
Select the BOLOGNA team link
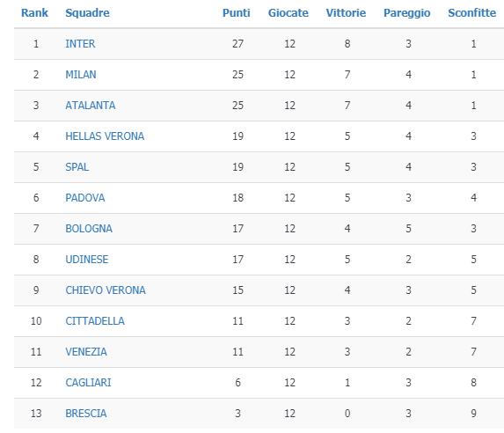click(89, 229)
